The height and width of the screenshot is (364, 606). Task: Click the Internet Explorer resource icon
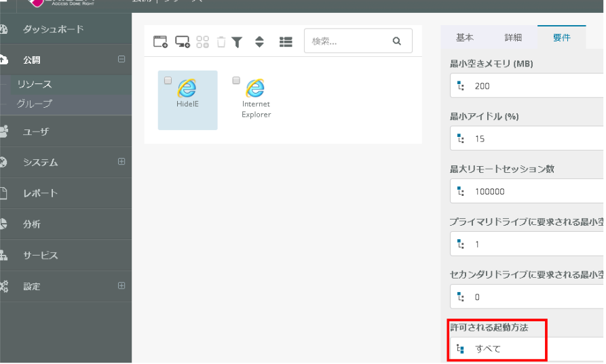tap(256, 89)
